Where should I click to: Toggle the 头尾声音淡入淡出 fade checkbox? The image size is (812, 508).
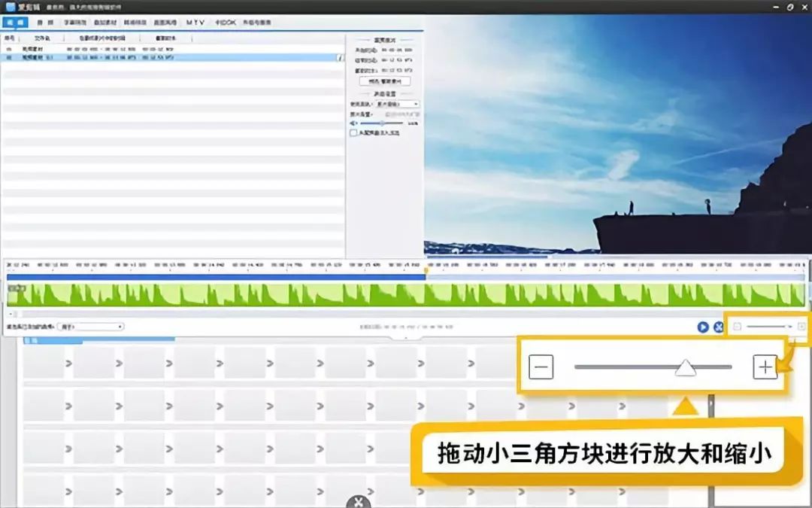353,132
